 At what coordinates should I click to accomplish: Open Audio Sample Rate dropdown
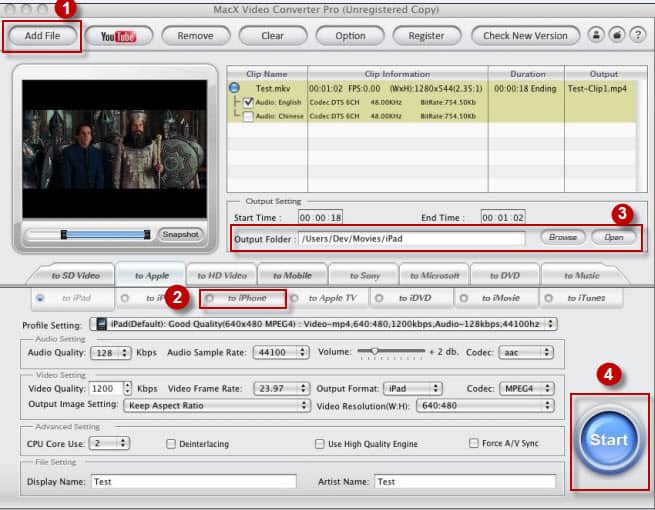point(281,353)
